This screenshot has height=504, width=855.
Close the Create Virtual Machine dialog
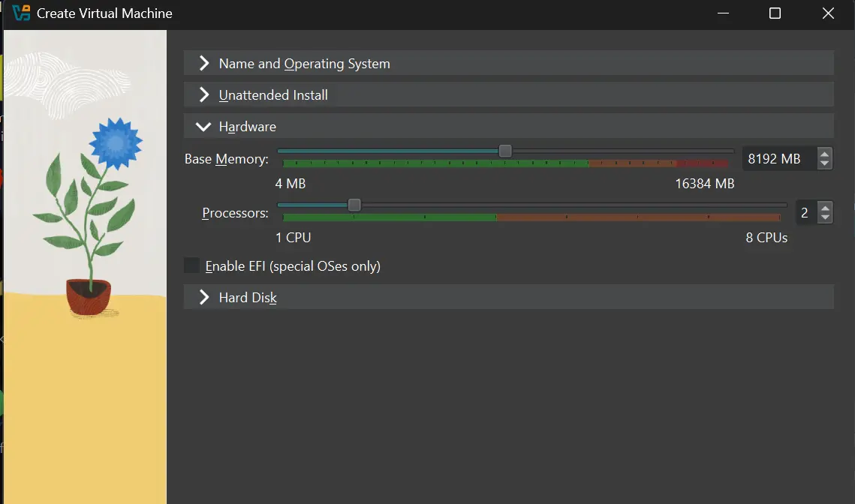[x=828, y=13]
